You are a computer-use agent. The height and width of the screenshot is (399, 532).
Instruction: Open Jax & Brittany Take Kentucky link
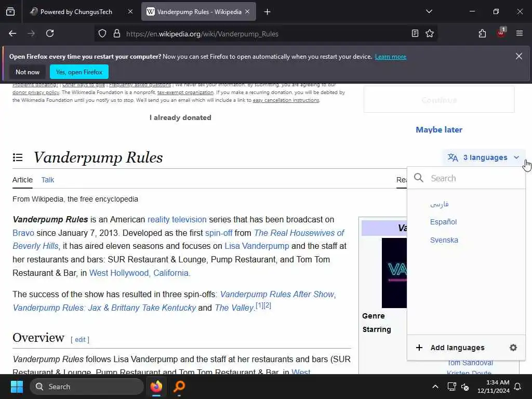[x=104, y=308]
